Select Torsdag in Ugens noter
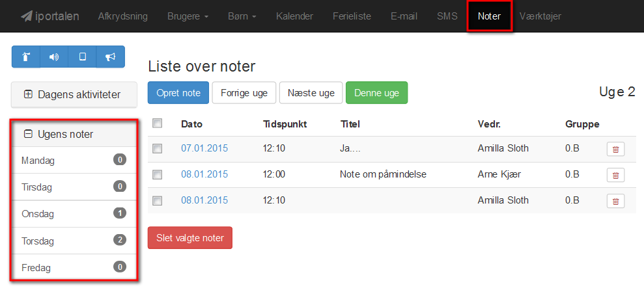The height and width of the screenshot is (290, 644). pyautogui.click(x=74, y=241)
